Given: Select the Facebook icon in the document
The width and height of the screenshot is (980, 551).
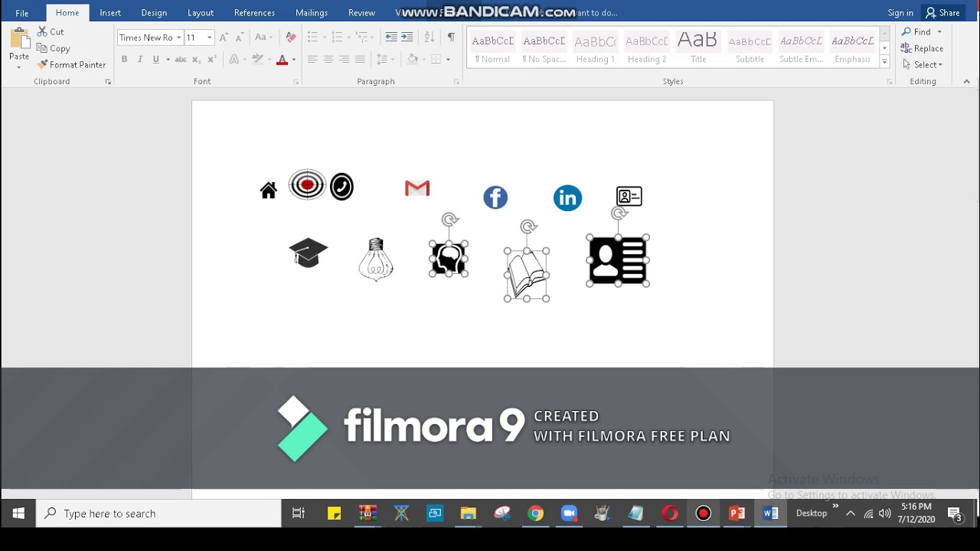Looking at the screenshot, I should 495,197.
